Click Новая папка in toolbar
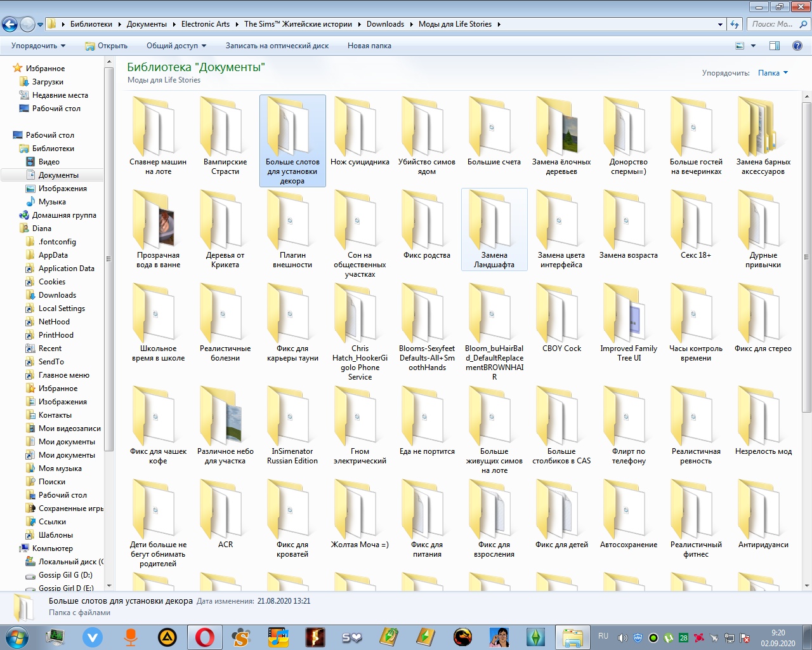 (x=369, y=46)
